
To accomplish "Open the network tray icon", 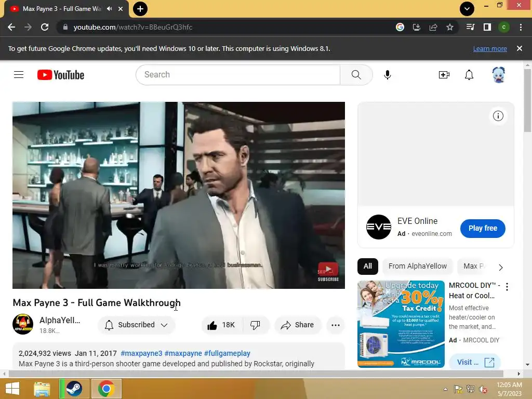I will (x=471, y=389).
